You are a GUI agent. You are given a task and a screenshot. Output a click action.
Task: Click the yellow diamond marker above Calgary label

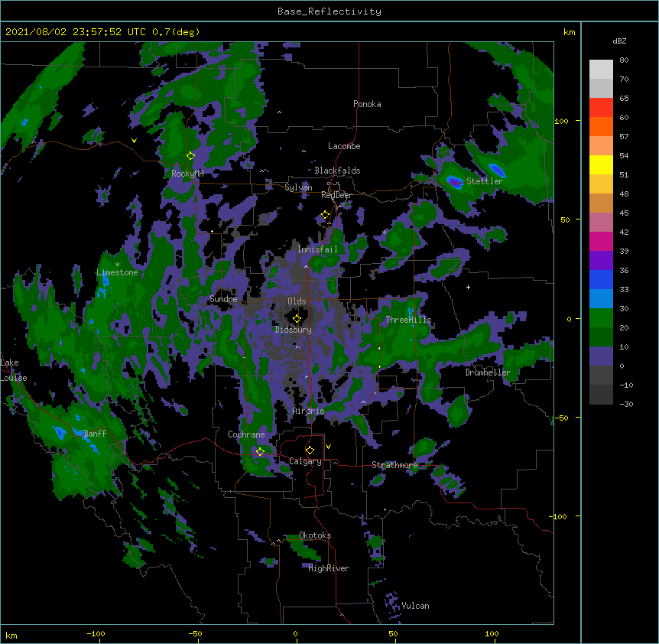[x=310, y=450]
